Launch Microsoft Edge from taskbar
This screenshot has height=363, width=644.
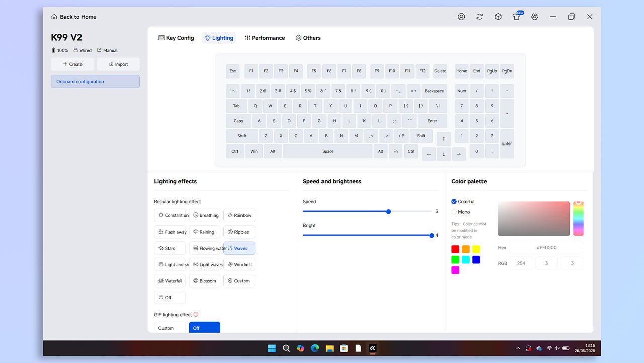coord(315,348)
